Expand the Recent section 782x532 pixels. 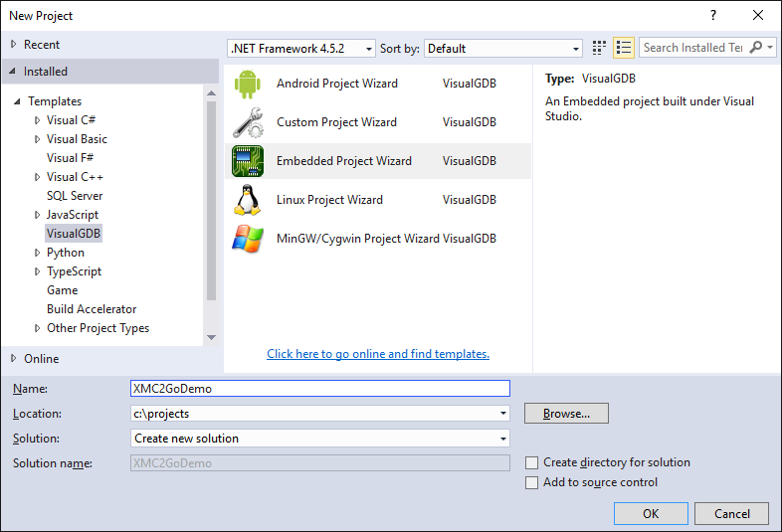coord(14,45)
